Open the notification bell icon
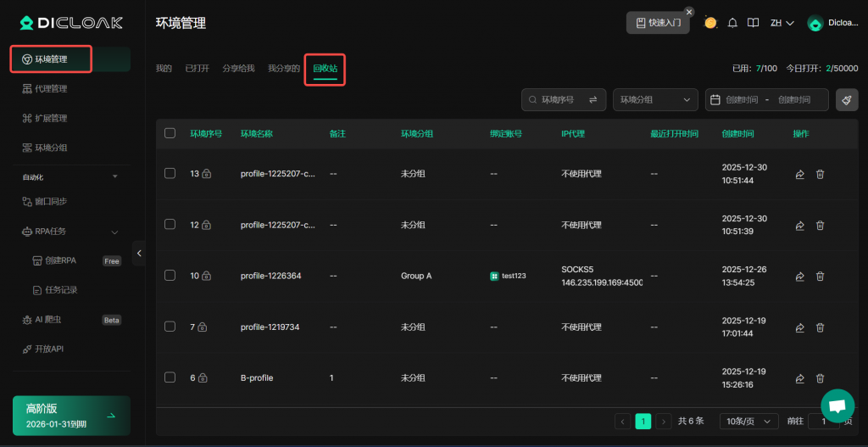The width and height of the screenshot is (868, 447). (732, 23)
